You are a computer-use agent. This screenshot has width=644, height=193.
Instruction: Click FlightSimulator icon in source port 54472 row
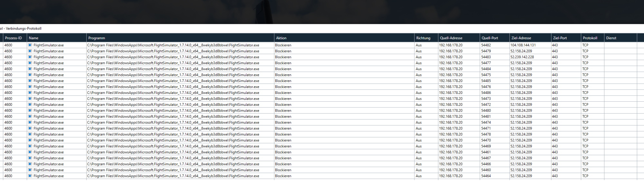(30, 105)
